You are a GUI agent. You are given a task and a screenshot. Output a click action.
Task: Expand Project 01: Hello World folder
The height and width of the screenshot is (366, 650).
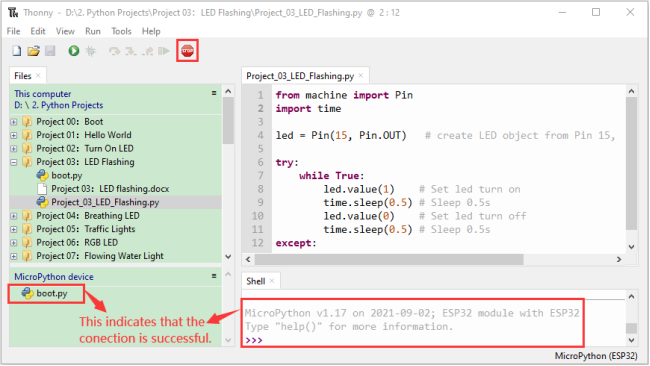14,136
